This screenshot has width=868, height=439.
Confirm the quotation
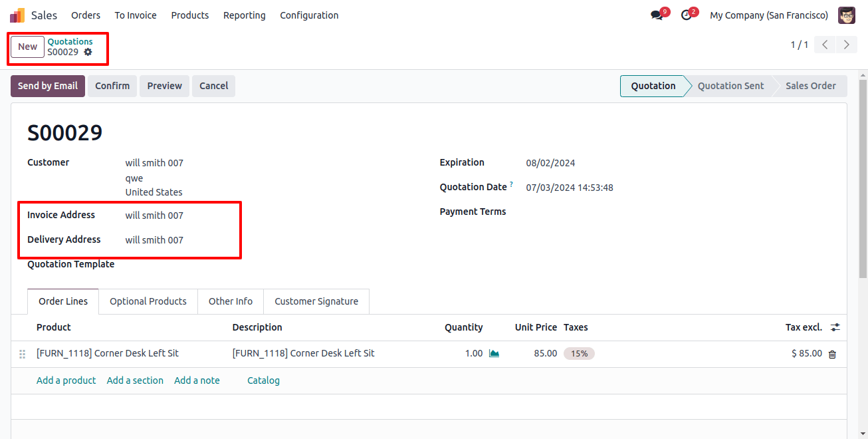(x=112, y=86)
